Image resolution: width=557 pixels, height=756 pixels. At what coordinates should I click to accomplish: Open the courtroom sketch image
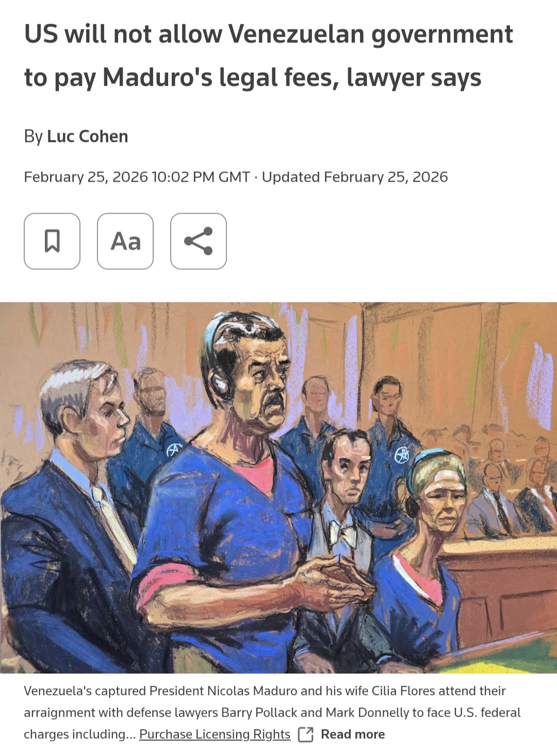click(278, 488)
